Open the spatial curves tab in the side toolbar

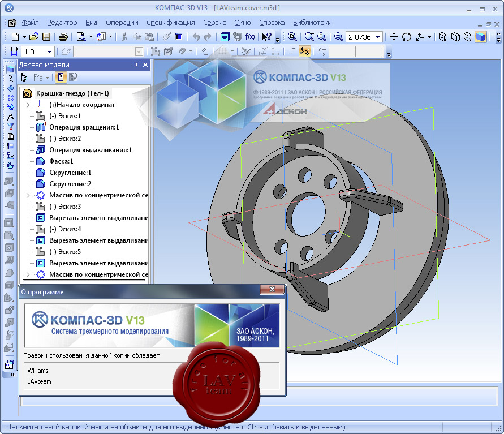pyautogui.click(x=11, y=79)
